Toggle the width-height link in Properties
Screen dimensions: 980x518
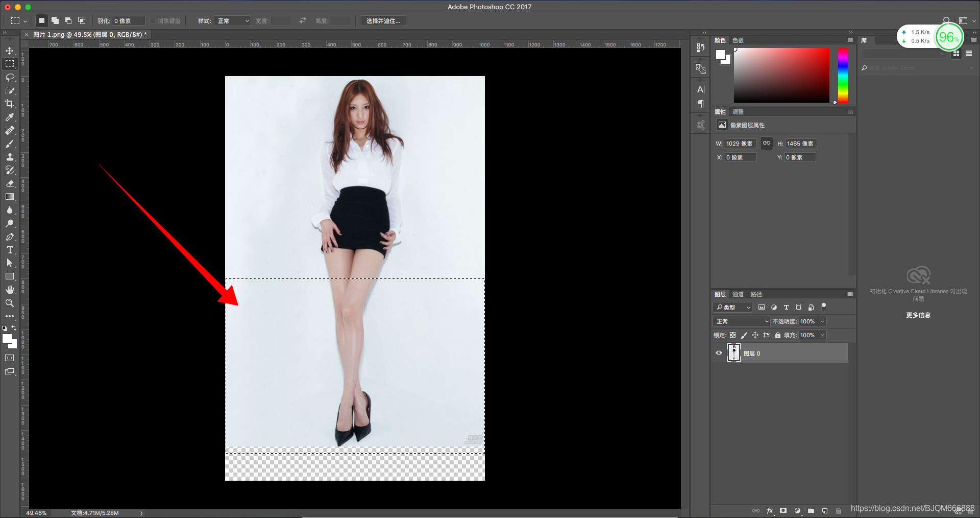click(766, 143)
